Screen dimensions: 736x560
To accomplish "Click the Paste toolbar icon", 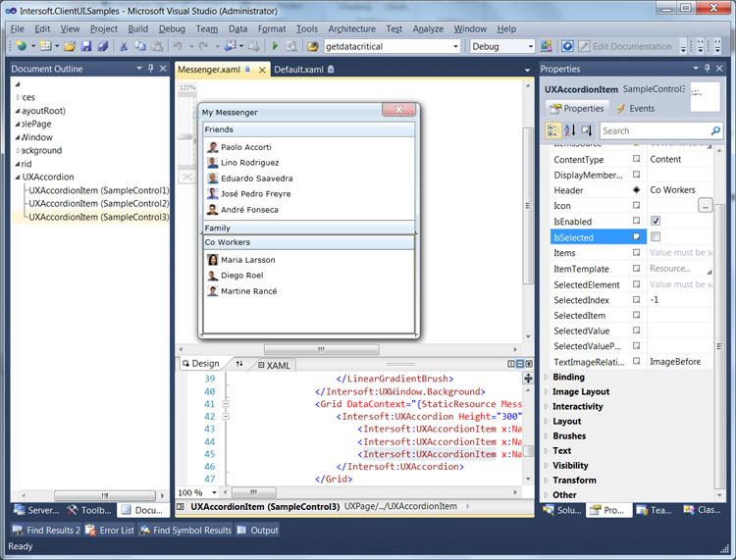I will click(x=157, y=46).
